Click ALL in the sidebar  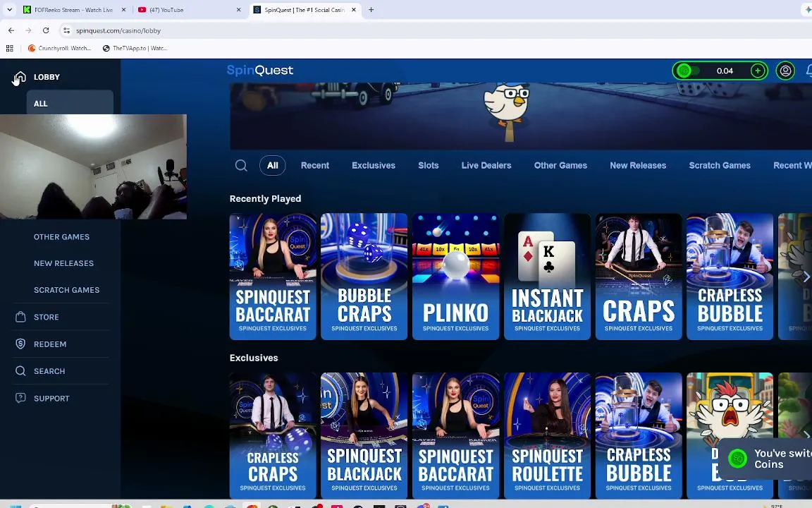coord(70,102)
